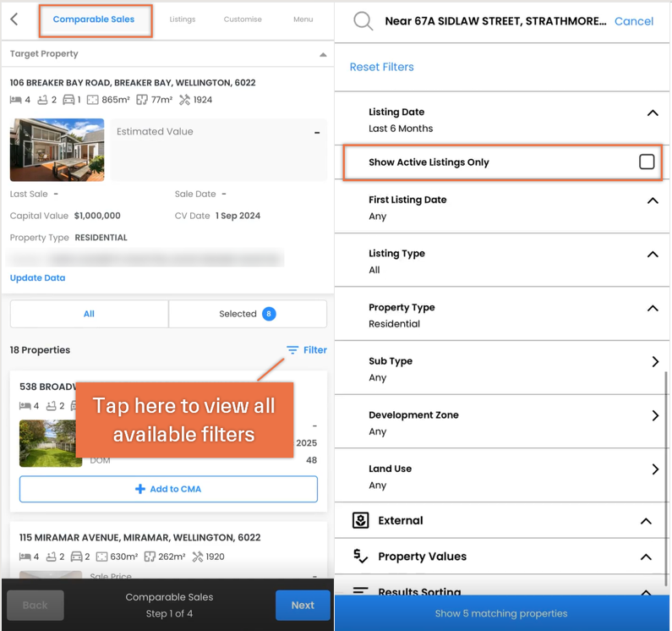Open the Customise tab
Screen dimensions: 672x631
(243, 19)
